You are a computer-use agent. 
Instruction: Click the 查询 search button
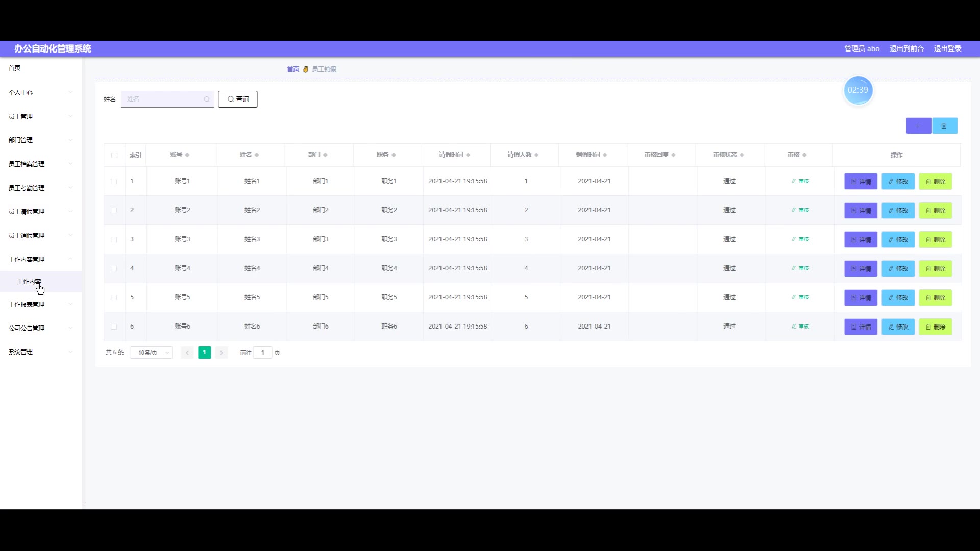click(x=238, y=99)
